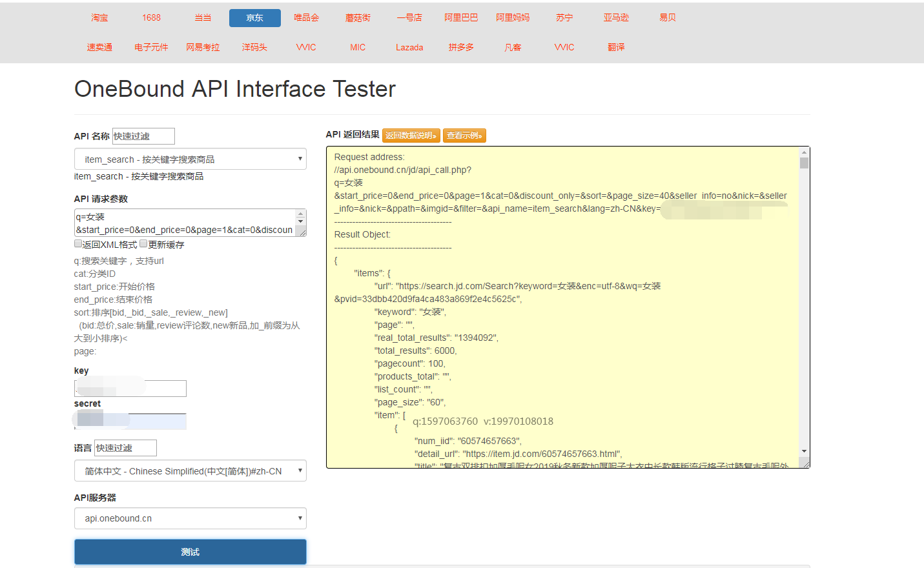Click the 查看示例 button
Image resolution: width=924 pixels, height=568 pixels.
tap(464, 136)
